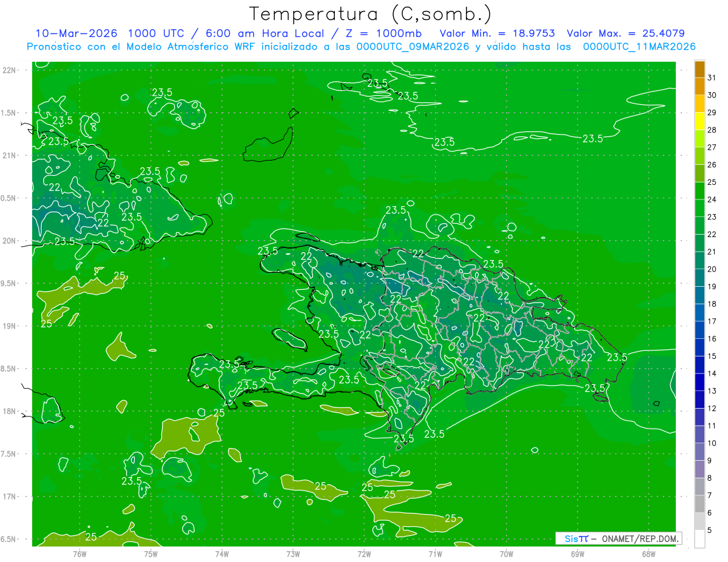This screenshot has width=728, height=562.
Task: Click the color scale label '5'
Action: point(709,530)
